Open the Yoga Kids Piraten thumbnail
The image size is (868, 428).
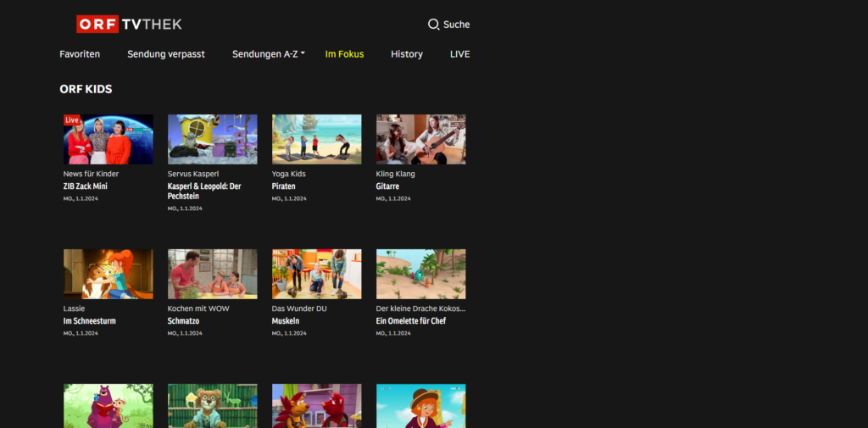[317, 140]
